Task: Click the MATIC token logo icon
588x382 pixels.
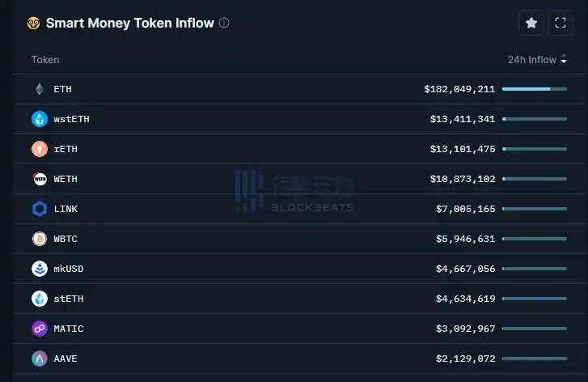Action: tap(40, 329)
